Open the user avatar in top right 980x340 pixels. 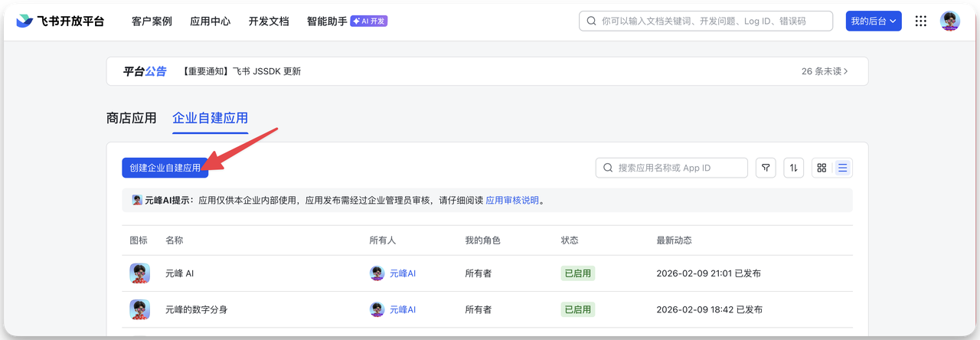(x=950, y=21)
